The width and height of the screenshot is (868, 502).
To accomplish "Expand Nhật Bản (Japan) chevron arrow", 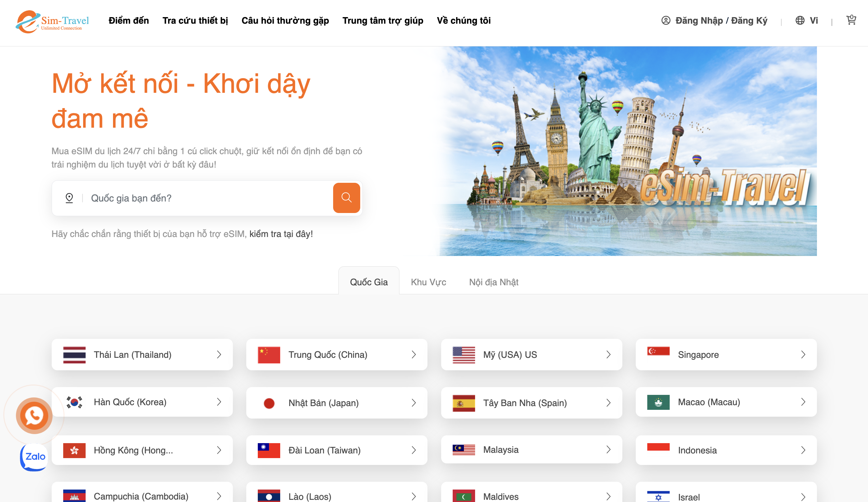I will pos(414,403).
